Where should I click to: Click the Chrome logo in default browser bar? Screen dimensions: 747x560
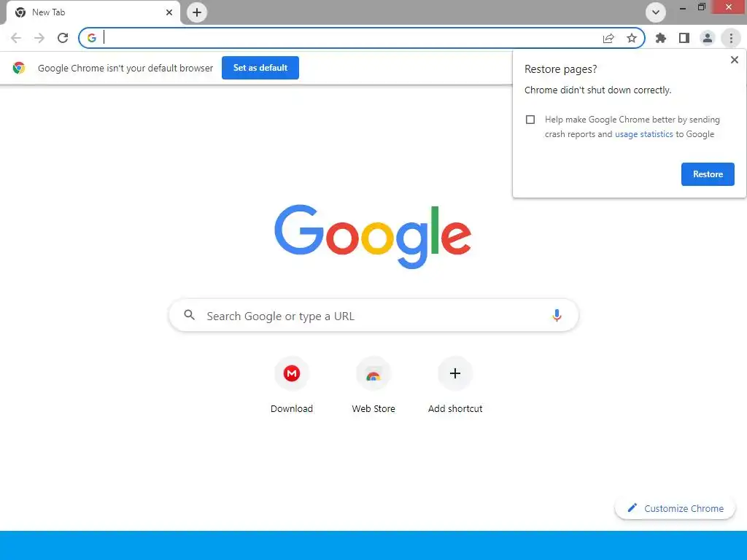tap(19, 68)
